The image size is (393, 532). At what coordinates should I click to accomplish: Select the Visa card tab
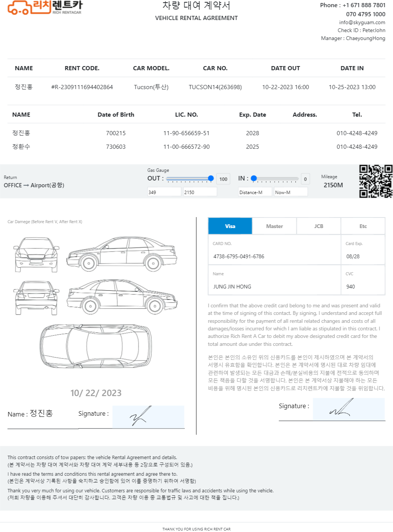[x=230, y=226]
